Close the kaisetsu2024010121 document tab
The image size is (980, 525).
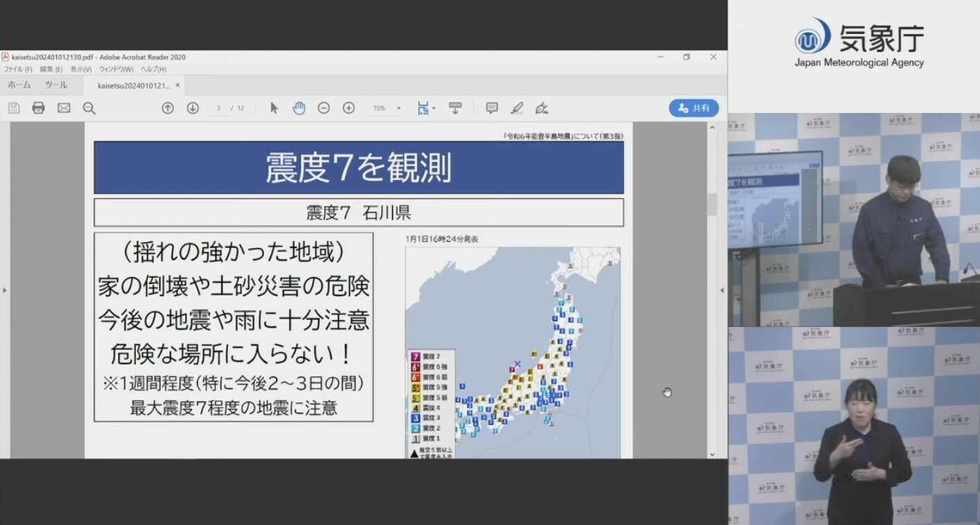(177, 85)
